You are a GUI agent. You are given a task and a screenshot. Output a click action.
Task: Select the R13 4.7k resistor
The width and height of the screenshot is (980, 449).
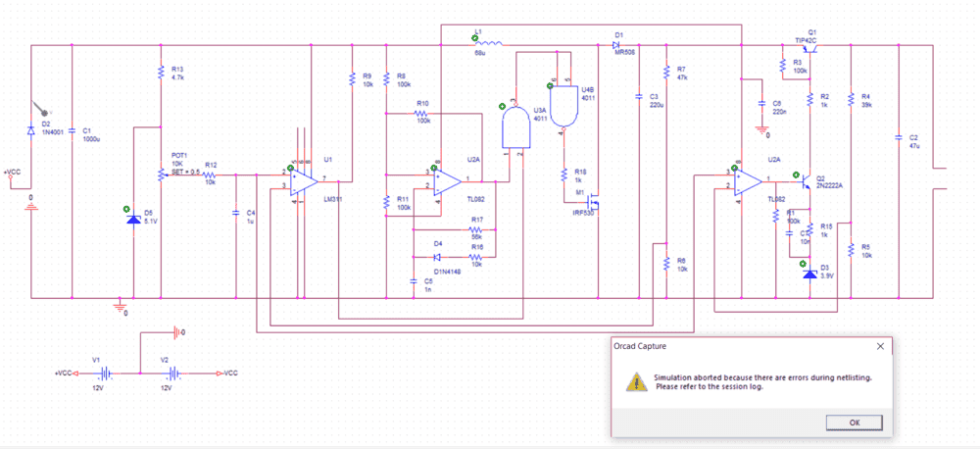click(161, 74)
